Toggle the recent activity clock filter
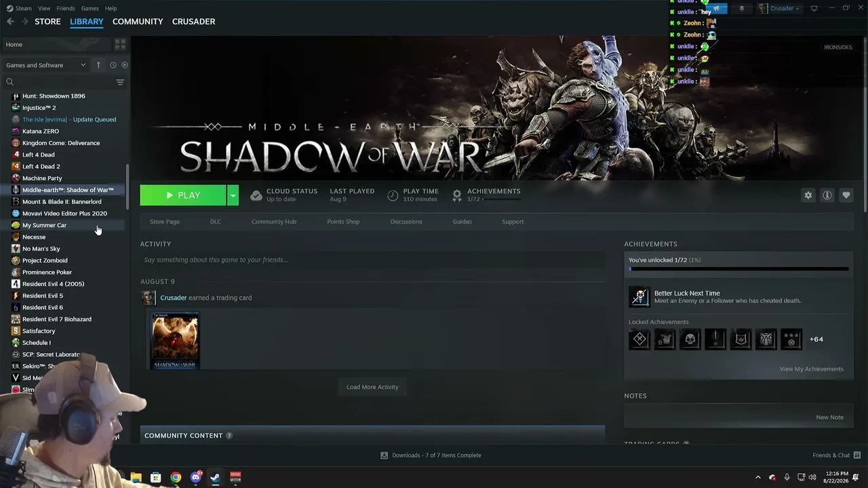 click(x=113, y=65)
